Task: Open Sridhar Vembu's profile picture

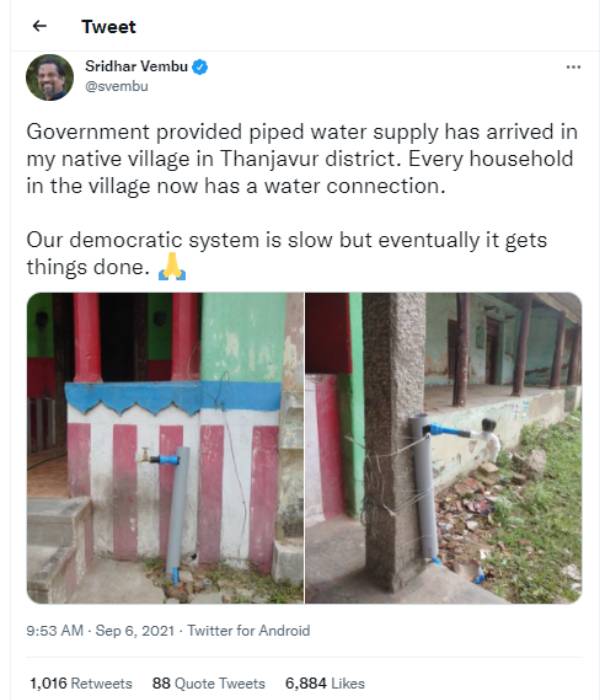Action: point(50,77)
